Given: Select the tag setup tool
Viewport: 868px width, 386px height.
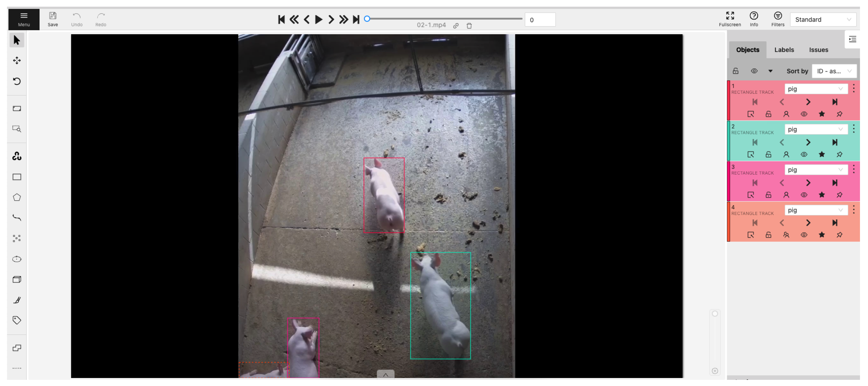Looking at the screenshot, I should tap(17, 320).
